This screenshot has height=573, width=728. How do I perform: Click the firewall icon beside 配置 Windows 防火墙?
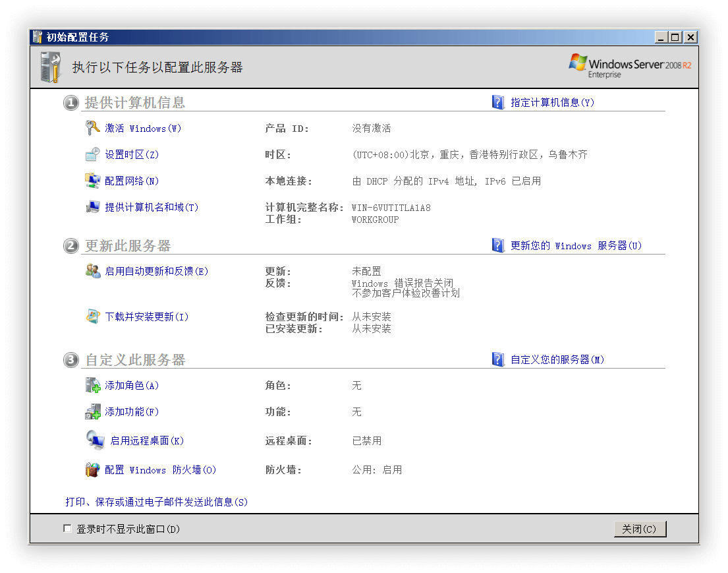click(x=92, y=470)
